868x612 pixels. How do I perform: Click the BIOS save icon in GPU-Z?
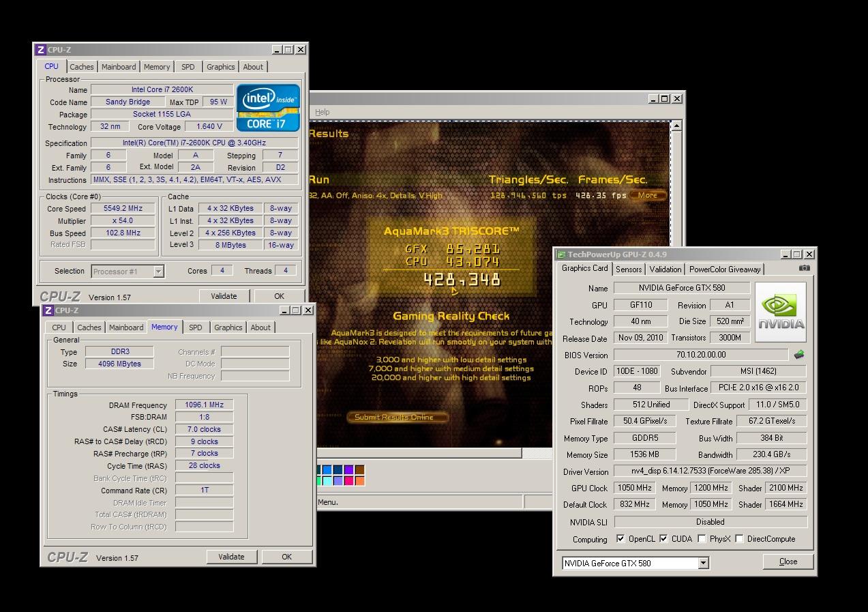pyautogui.click(x=799, y=355)
